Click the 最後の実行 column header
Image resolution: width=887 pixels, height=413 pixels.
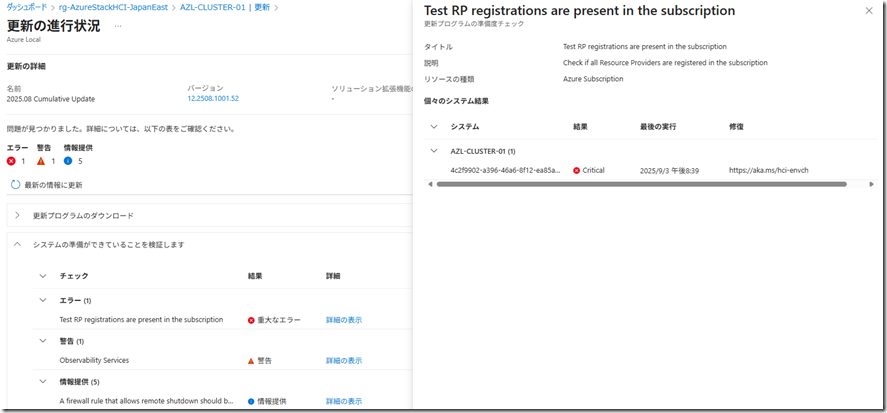point(658,127)
